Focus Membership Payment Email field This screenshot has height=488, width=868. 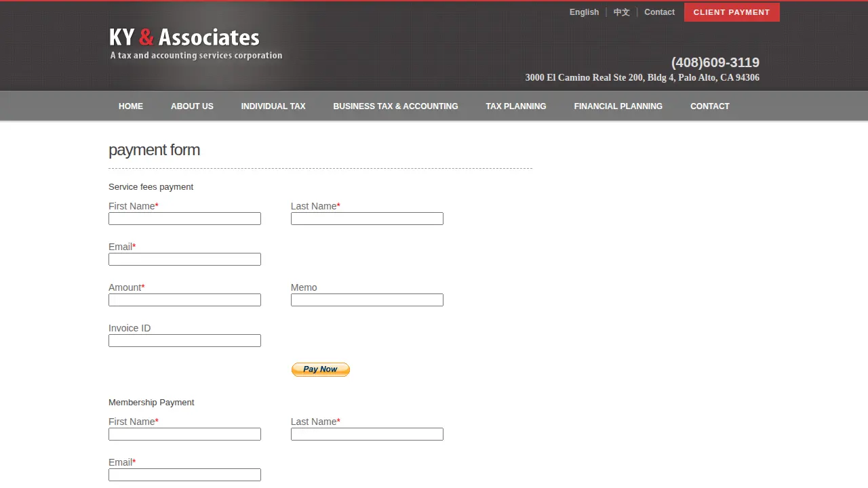click(184, 474)
